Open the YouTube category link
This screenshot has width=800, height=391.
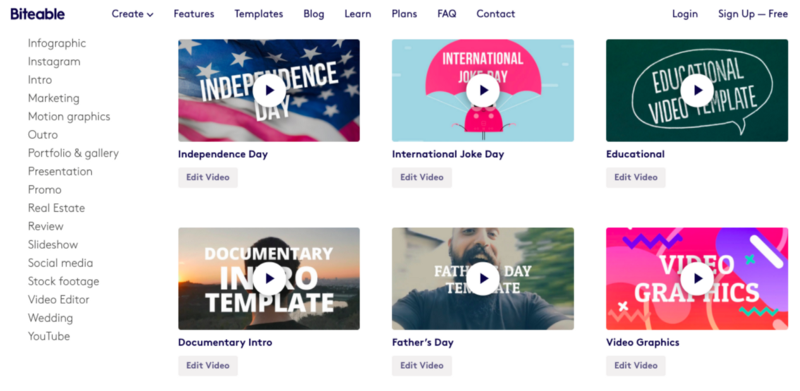pyautogui.click(x=49, y=336)
